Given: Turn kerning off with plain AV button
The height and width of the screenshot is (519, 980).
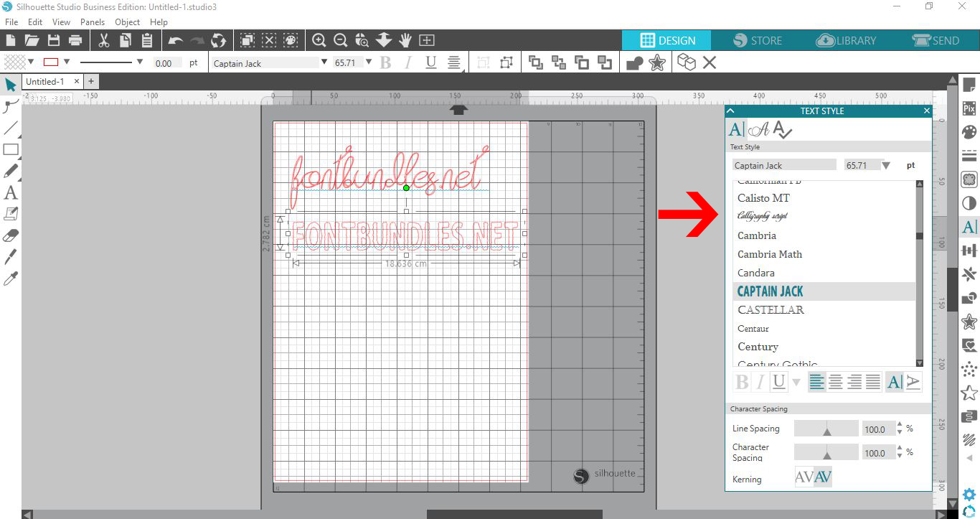Looking at the screenshot, I should tap(804, 477).
